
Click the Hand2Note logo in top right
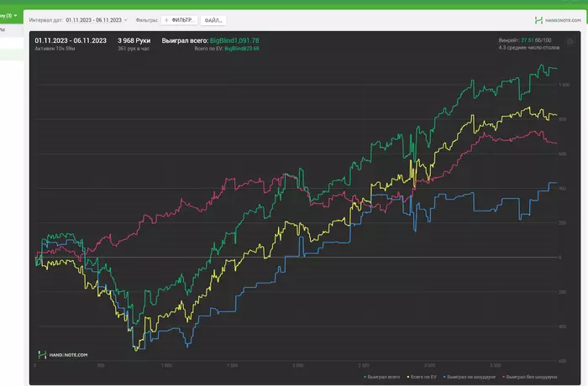(558, 20)
